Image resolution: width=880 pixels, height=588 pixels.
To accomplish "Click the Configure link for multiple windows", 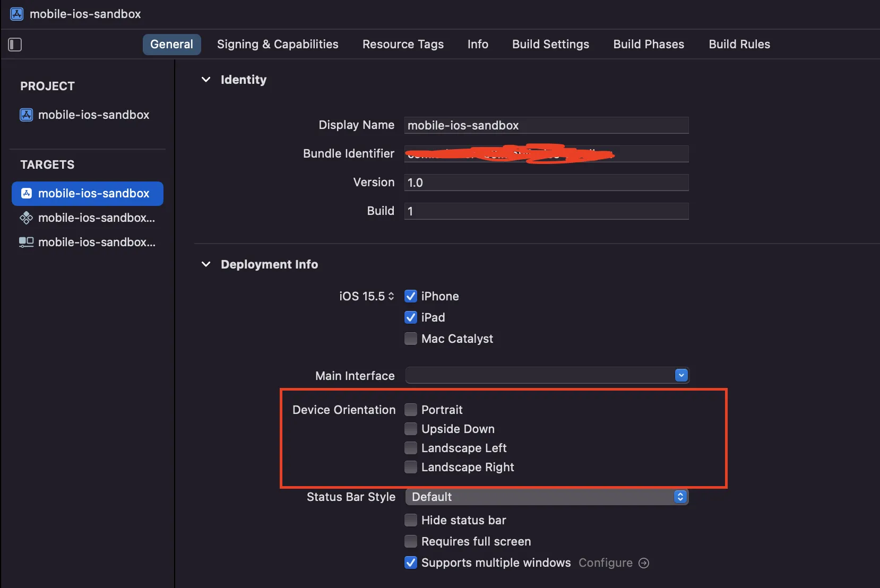I will (x=606, y=563).
